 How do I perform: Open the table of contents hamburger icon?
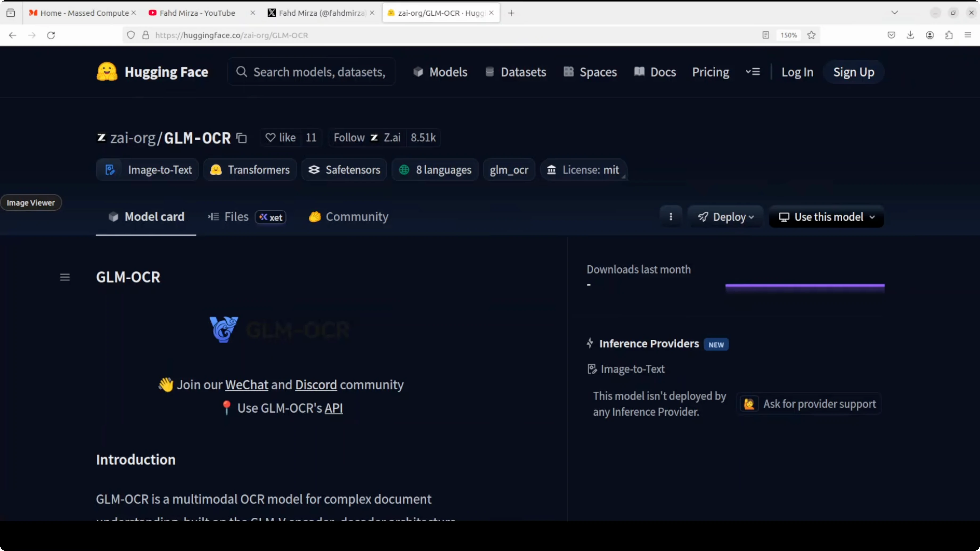pos(65,277)
